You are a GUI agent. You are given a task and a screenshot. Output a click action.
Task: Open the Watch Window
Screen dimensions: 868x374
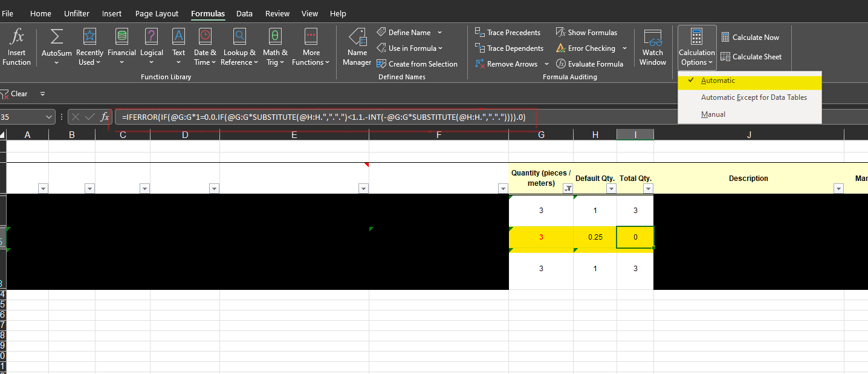[653, 47]
